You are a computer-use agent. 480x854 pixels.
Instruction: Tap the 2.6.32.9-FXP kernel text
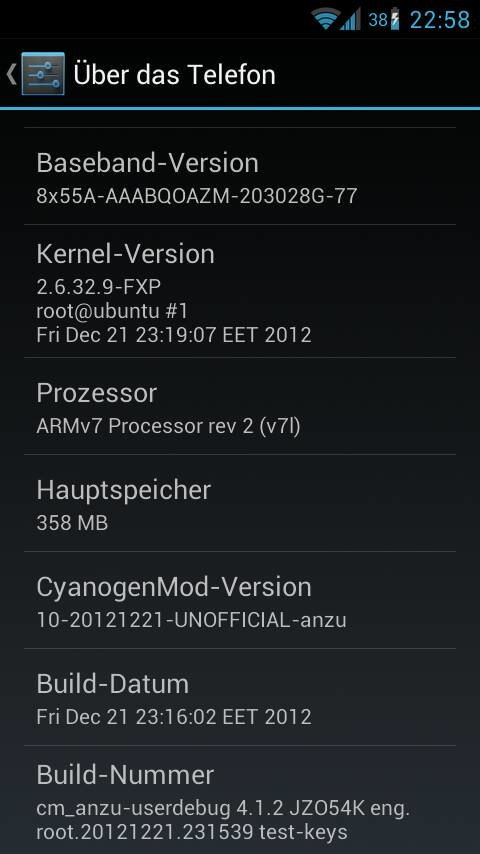tap(99, 286)
